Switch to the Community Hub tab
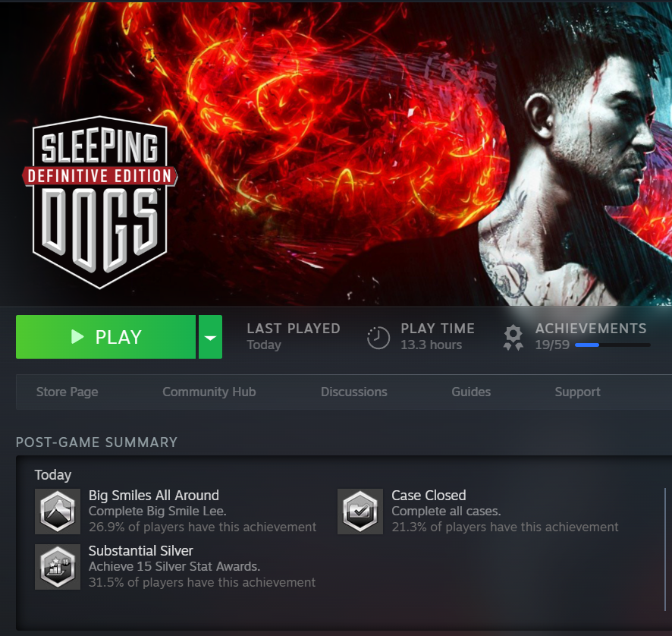The image size is (672, 636). click(209, 392)
